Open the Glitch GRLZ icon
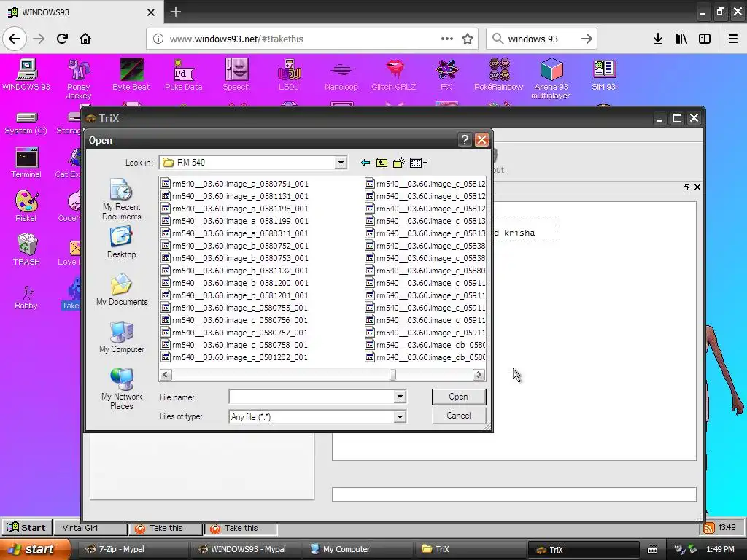 click(394, 75)
